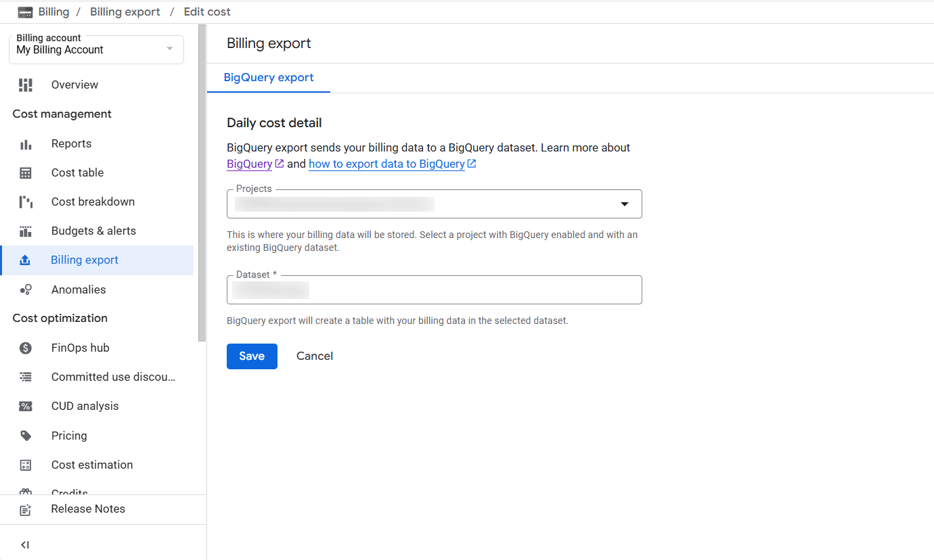Viewport: 934px width, 560px height.
Task: Click the Budgets & alerts icon
Action: click(26, 231)
